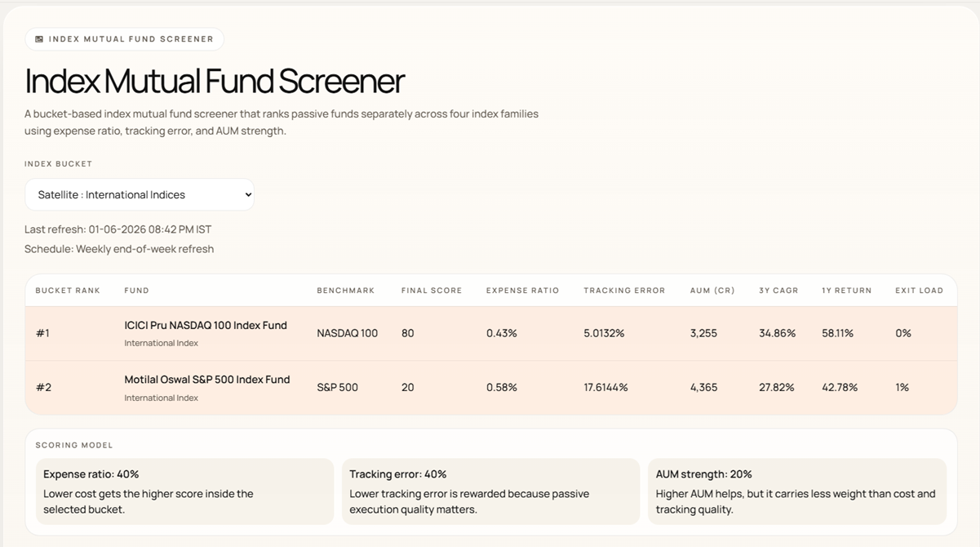This screenshot has height=547, width=980.
Task: Click the 'EXIT LOAD' column header
Action: (x=919, y=291)
